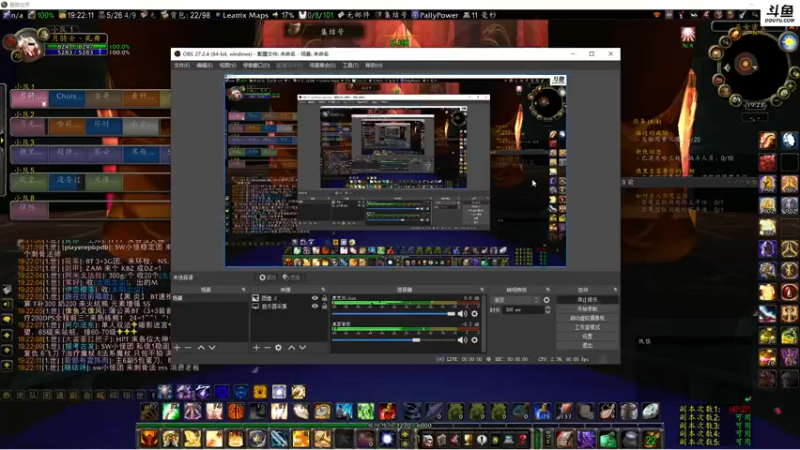Open WoW help red question mark icon

click(522, 440)
